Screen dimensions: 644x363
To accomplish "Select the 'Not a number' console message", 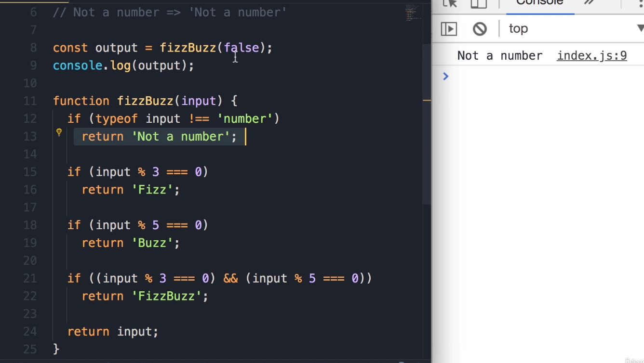I will pos(499,56).
